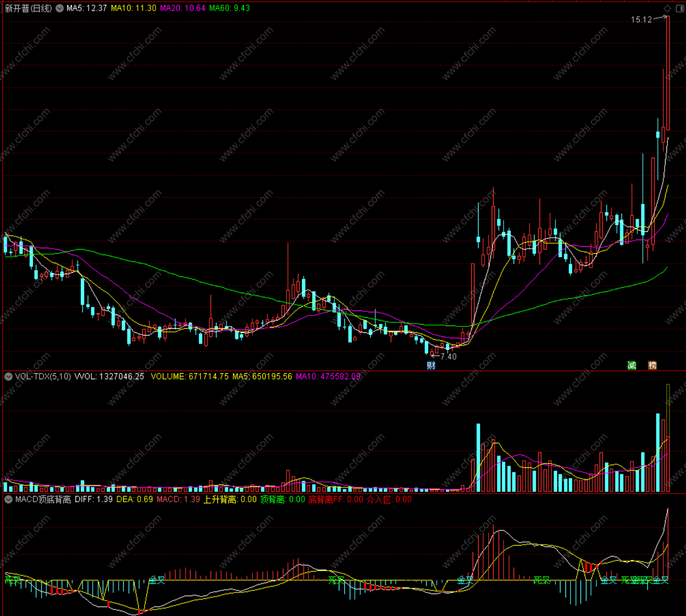Click the DEA: 0.69 value
The width and height of the screenshot is (686, 616).
coord(135,499)
